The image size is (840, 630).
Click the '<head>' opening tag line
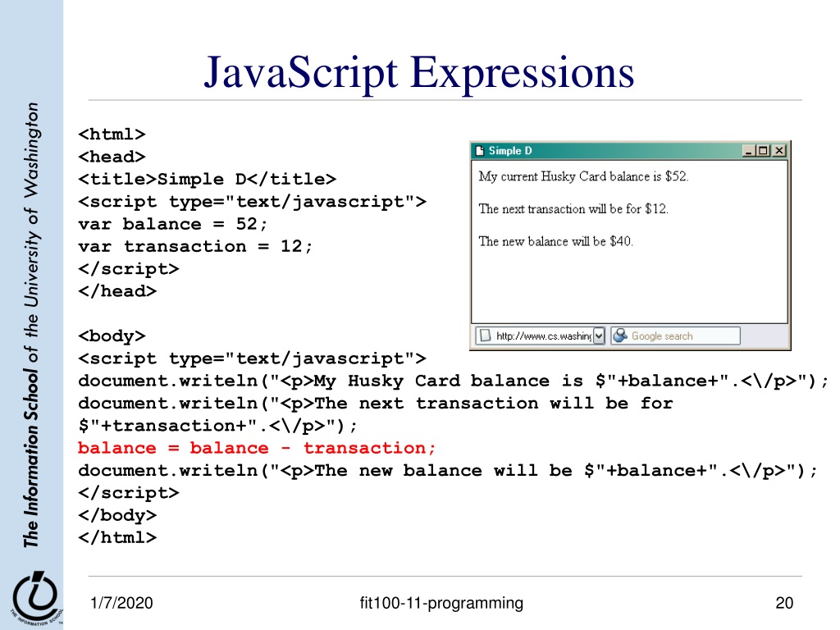coord(112,157)
